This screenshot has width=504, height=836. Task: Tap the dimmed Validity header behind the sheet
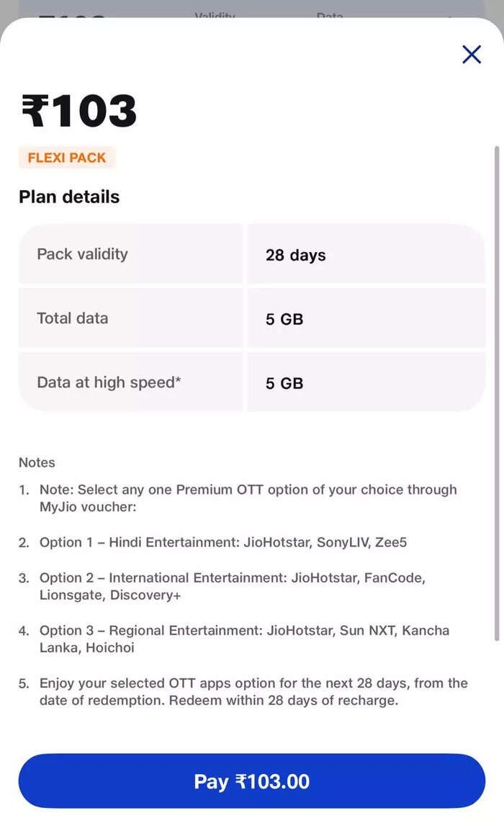(x=215, y=14)
